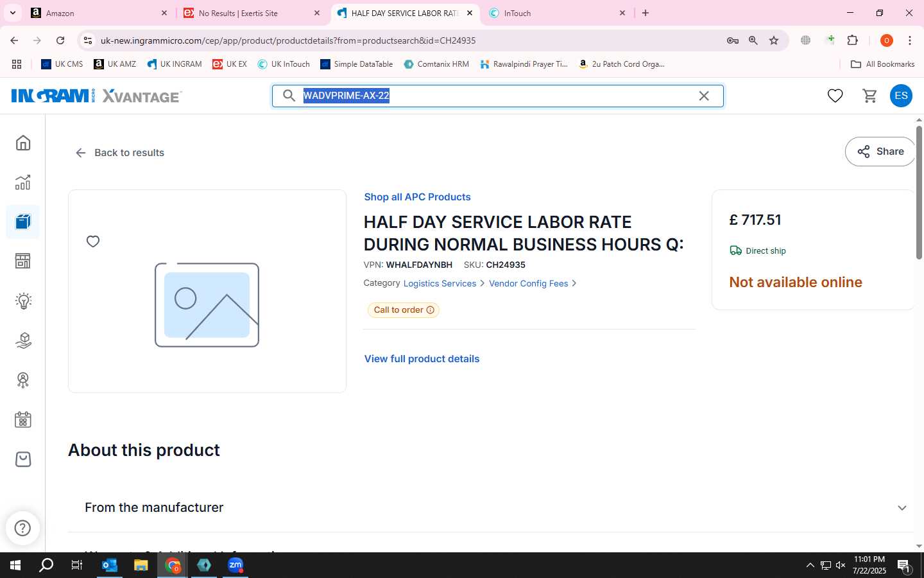The width and height of the screenshot is (924, 578).
Task: Click the product search input field
Action: click(x=498, y=96)
